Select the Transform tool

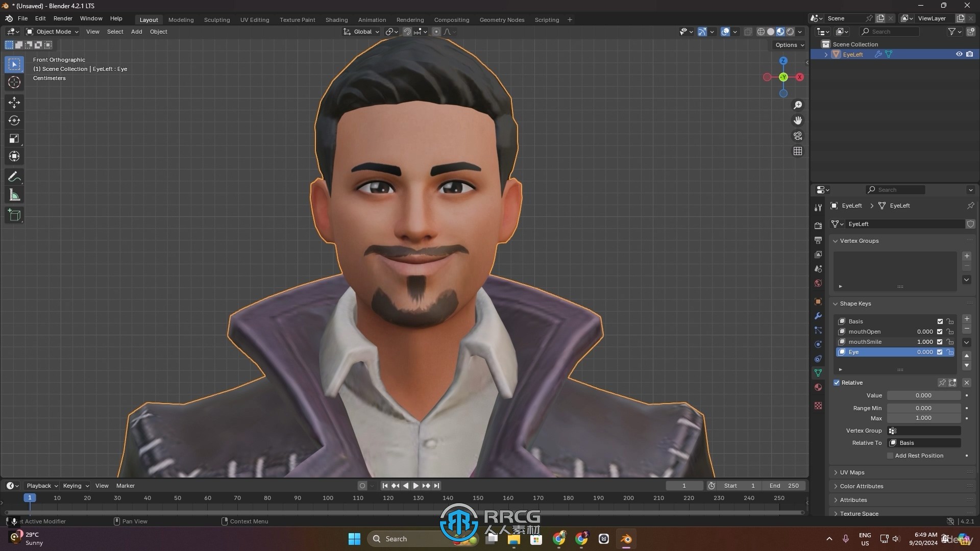pyautogui.click(x=14, y=156)
